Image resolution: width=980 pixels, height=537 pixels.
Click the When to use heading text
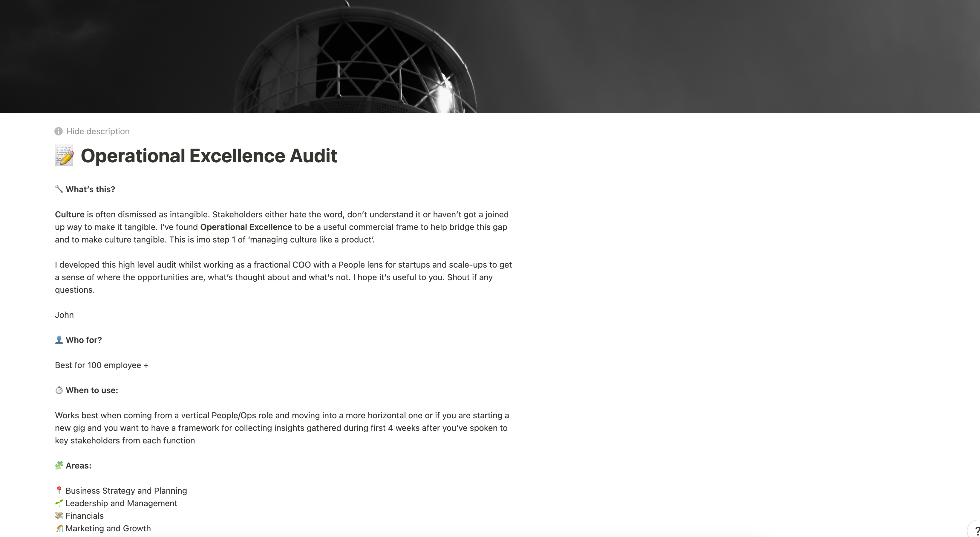[x=92, y=390]
